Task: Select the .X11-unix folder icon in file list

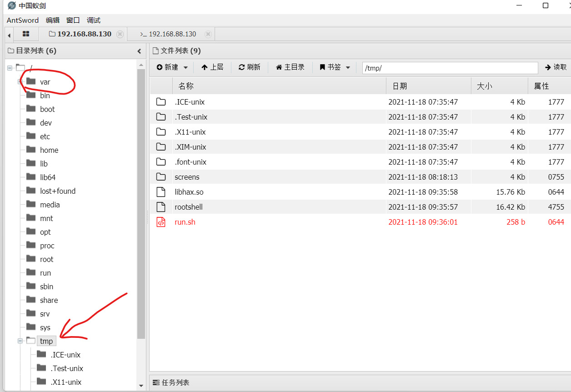Action: click(161, 132)
